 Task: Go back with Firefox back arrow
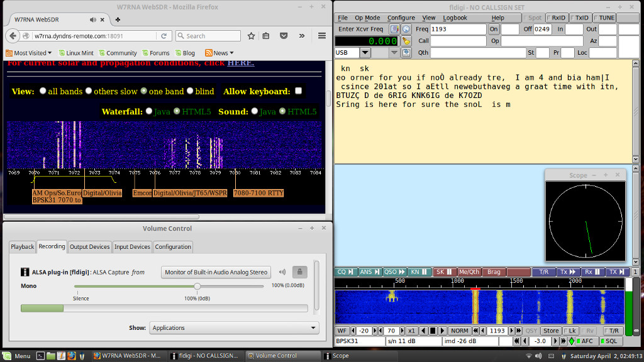pos(13,36)
